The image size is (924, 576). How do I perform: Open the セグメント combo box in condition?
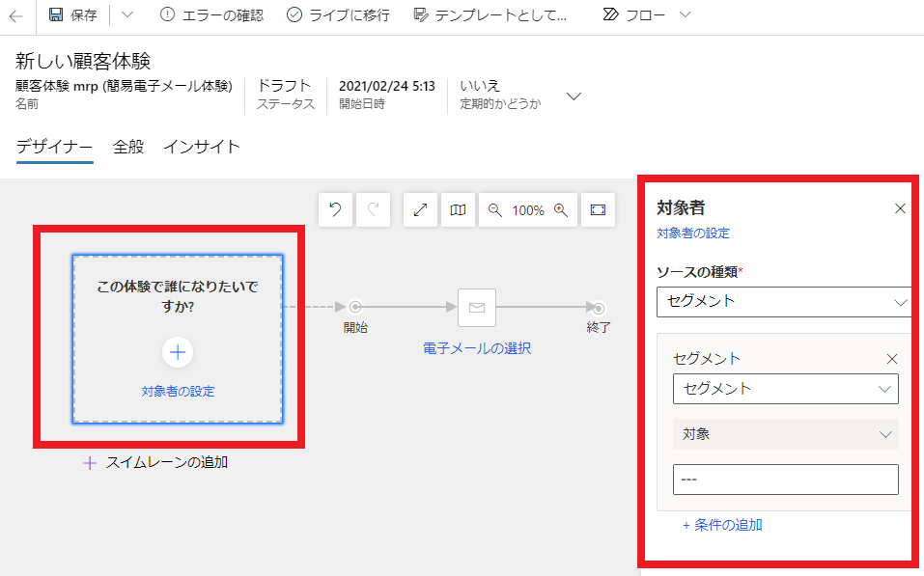coord(785,389)
